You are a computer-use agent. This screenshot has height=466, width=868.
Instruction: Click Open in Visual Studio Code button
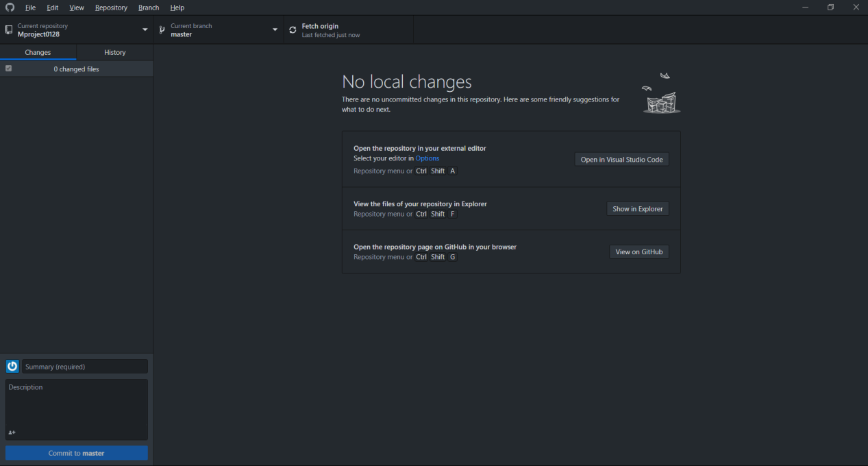pyautogui.click(x=621, y=160)
